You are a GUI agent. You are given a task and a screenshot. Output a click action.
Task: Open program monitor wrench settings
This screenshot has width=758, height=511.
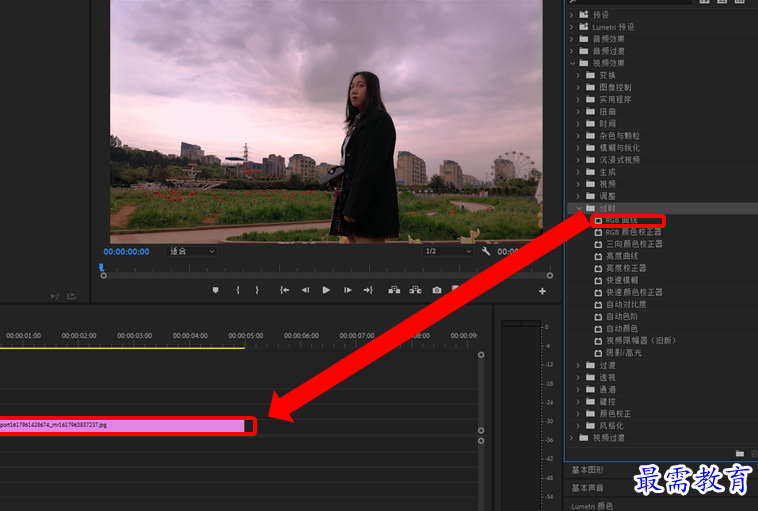pyautogui.click(x=486, y=251)
